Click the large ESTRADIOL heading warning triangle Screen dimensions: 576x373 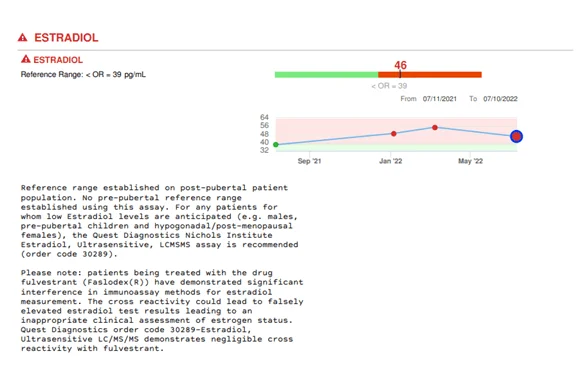point(22,37)
